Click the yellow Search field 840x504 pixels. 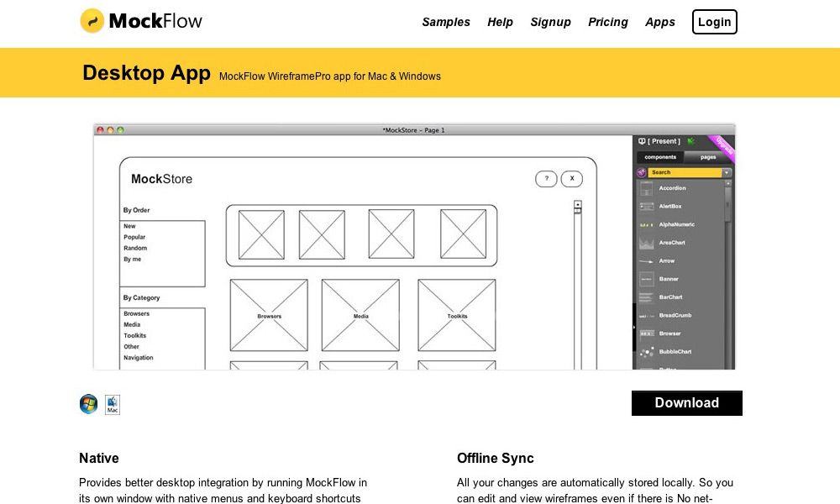(685, 172)
